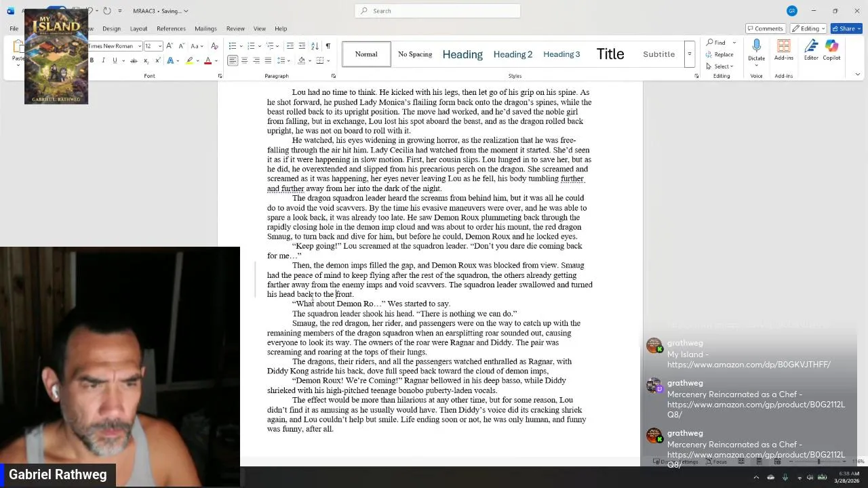
Task: Apply red font color
Action: pyautogui.click(x=208, y=61)
